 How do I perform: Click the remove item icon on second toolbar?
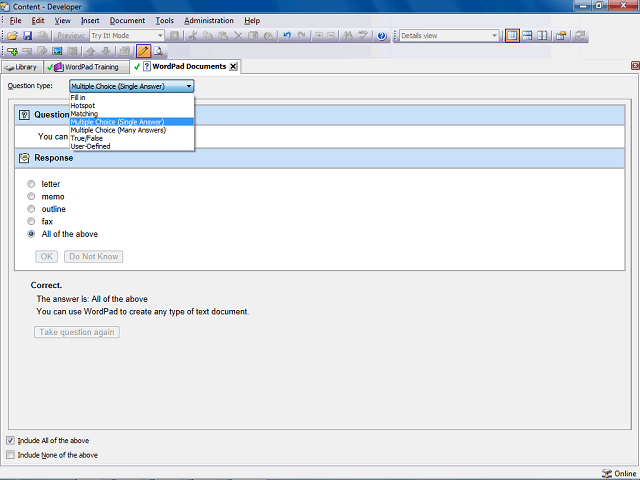[27, 51]
